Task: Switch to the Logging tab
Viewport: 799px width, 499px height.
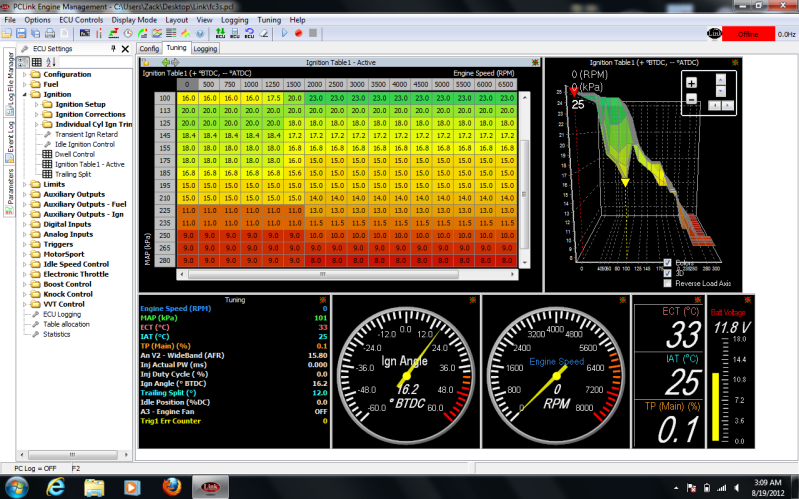Action: (205, 48)
